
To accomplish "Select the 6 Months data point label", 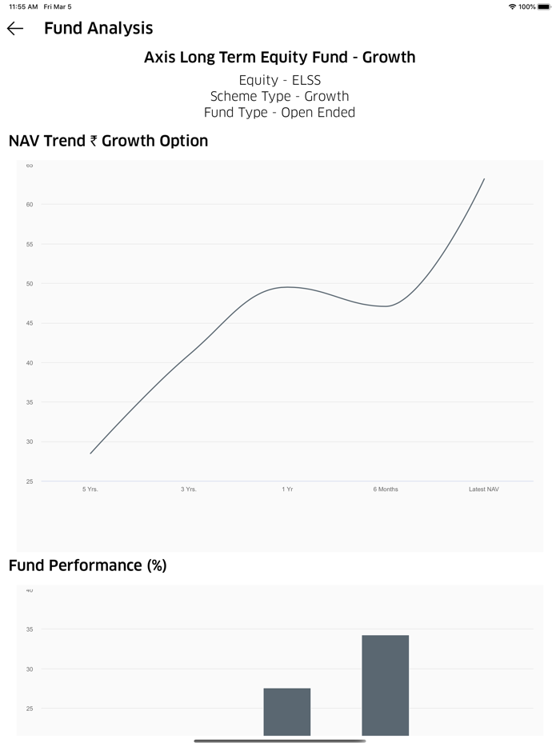I will point(386,489).
